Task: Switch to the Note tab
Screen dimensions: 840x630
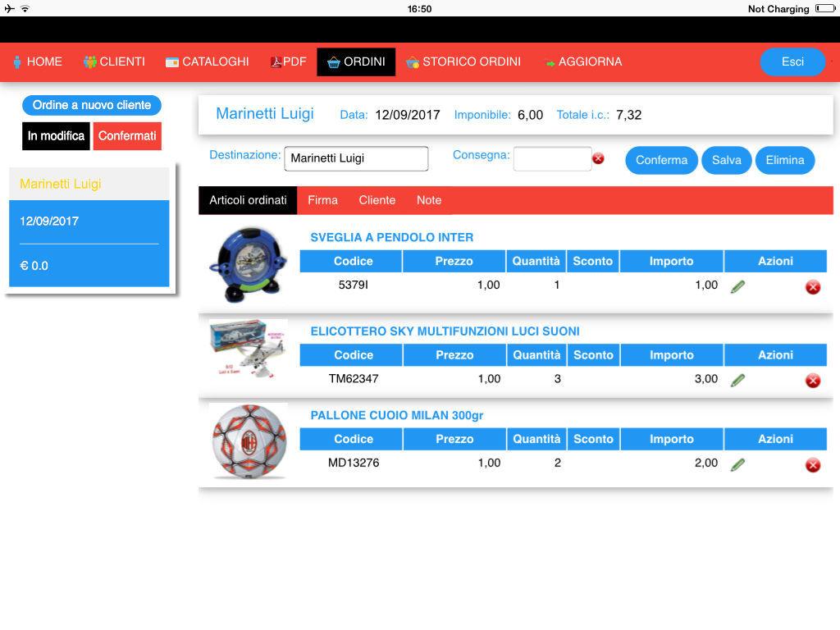Action: (x=429, y=200)
